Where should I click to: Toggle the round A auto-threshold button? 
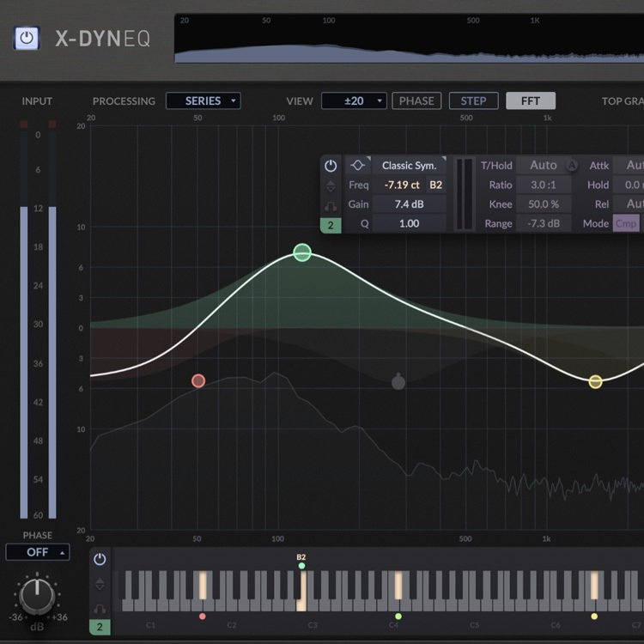coord(572,165)
